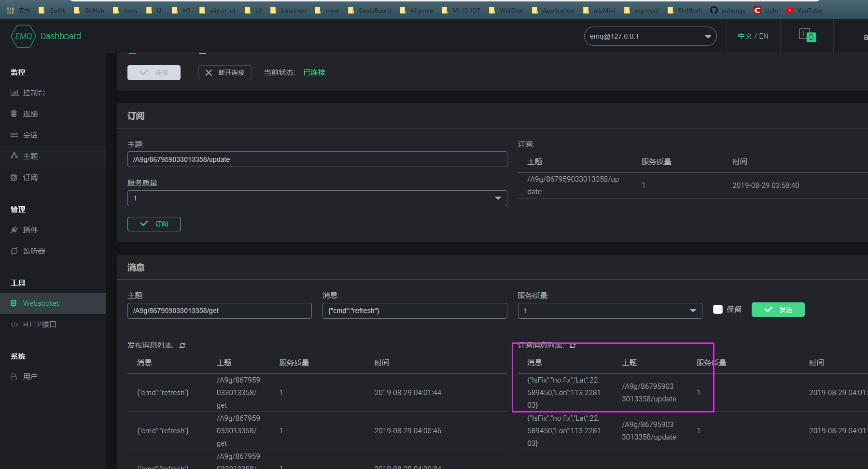Screen dimensions: 868x469
Task: Toggle the 保留 retain checkbox
Action: (718, 310)
